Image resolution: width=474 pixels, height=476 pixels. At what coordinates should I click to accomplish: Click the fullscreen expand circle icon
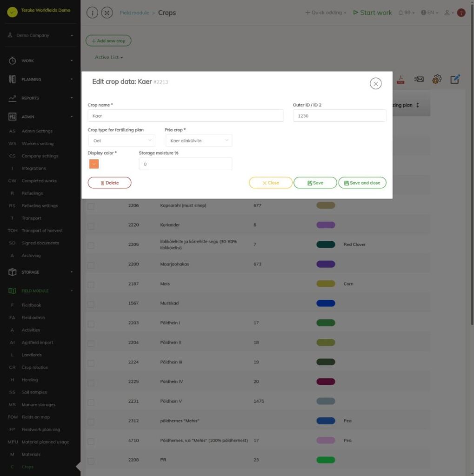pos(107,13)
